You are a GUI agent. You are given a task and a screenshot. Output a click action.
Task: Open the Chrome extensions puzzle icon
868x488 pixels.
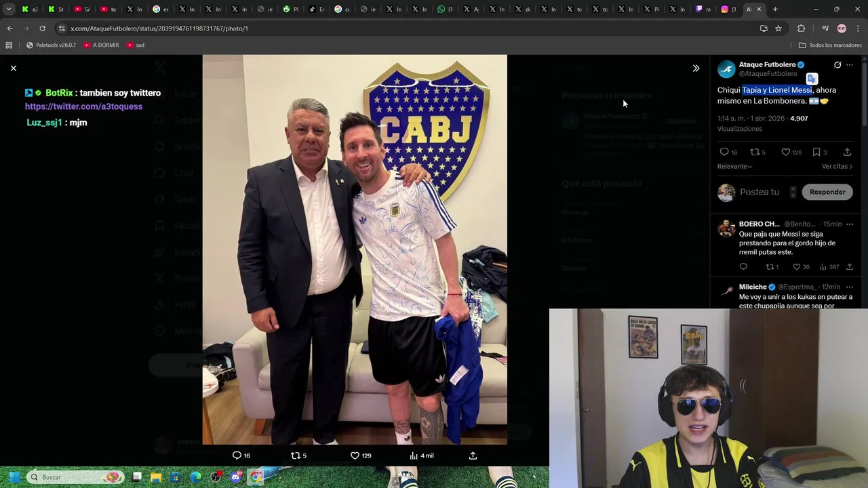801,28
